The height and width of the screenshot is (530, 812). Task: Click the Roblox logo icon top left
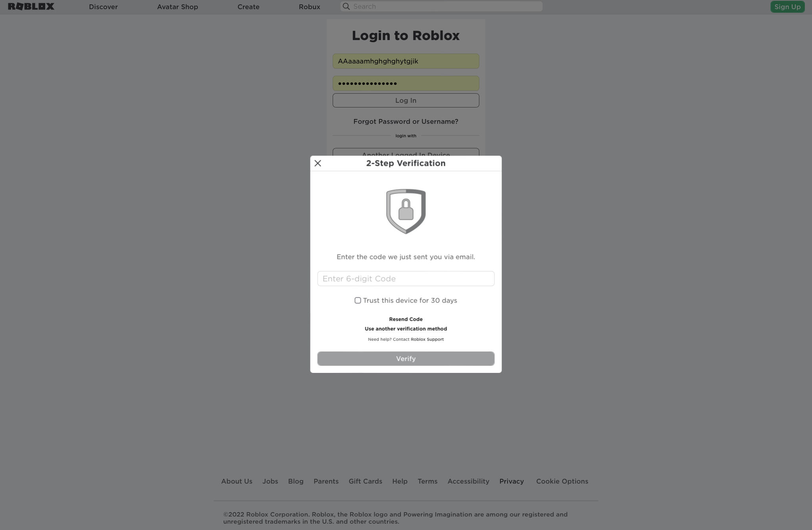[31, 6]
